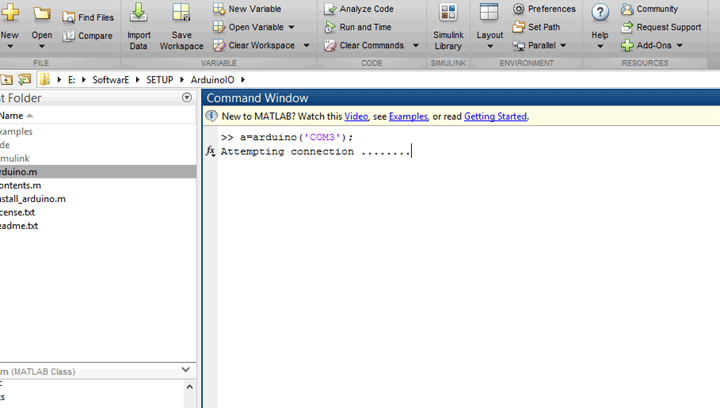Open the Simulink Library
Screen dimensions: 720x408
tap(448, 14)
